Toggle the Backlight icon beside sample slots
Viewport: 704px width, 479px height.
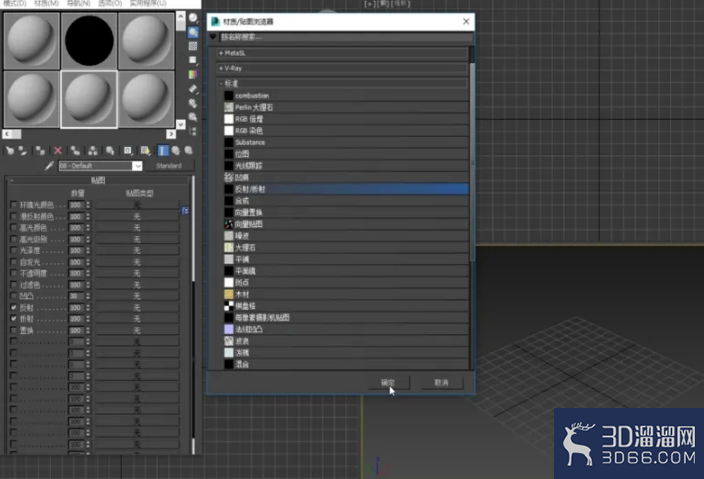click(x=193, y=32)
